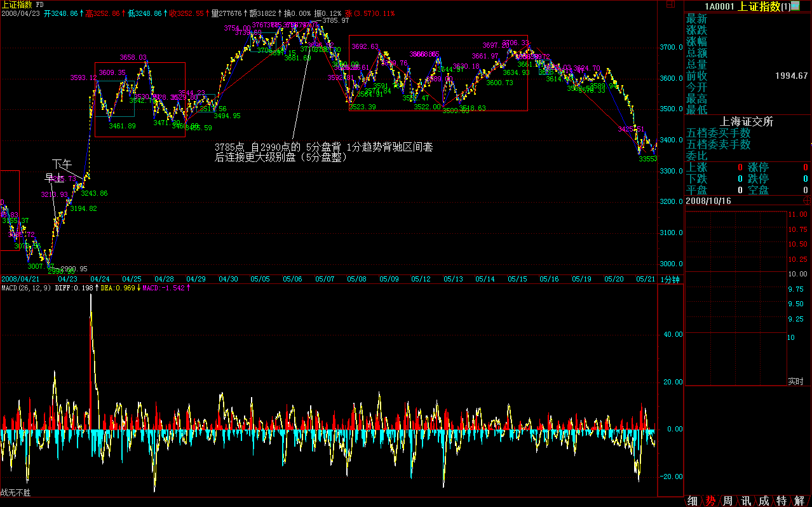This screenshot has height=507, width=812.
Task: Switch to the 细 tab
Action: (x=693, y=501)
